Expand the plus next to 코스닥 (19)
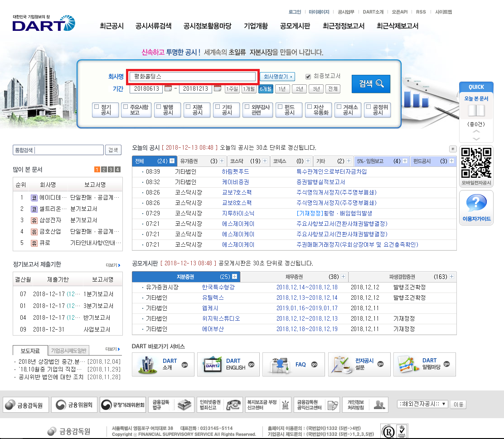Viewport: 504px width, 439px height. [x=265, y=161]
